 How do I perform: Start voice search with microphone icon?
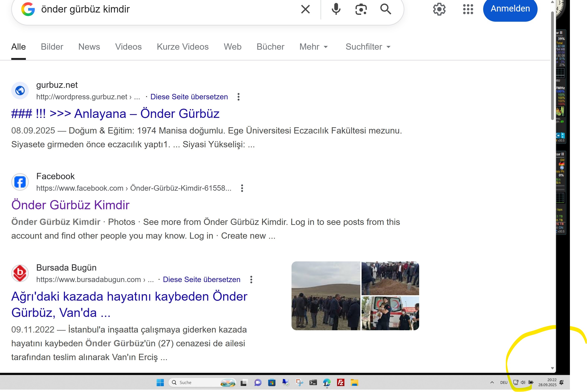[336, 9]
